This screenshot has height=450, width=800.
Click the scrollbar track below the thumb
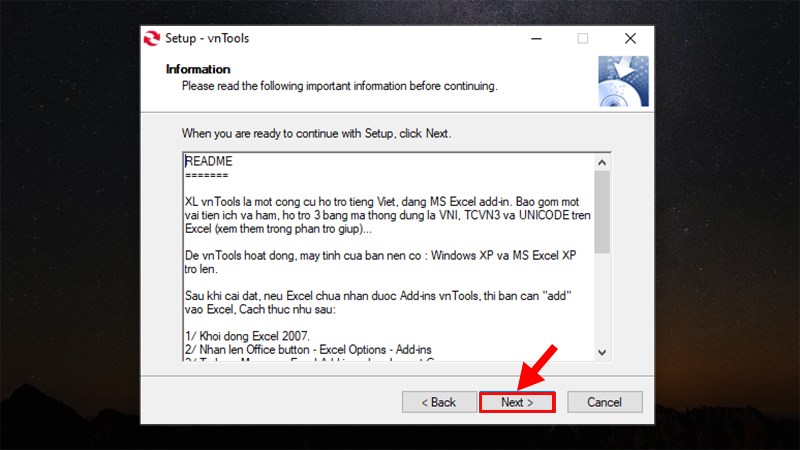point(602,300)
